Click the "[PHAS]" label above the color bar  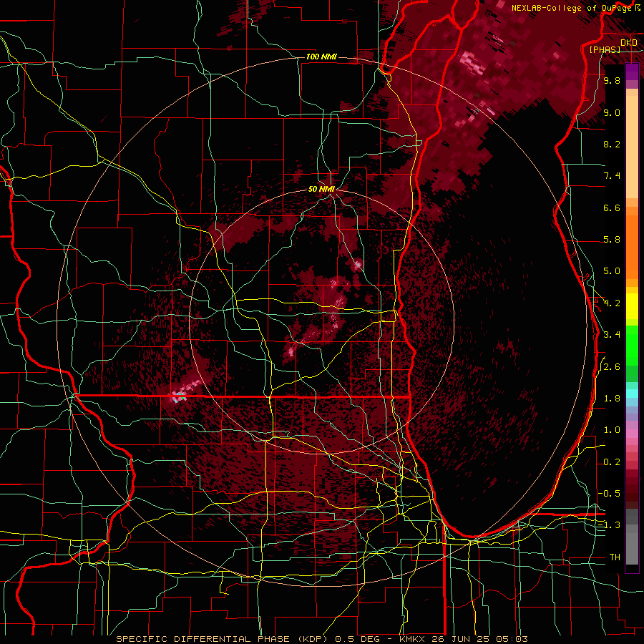click(x=605, y=49)
